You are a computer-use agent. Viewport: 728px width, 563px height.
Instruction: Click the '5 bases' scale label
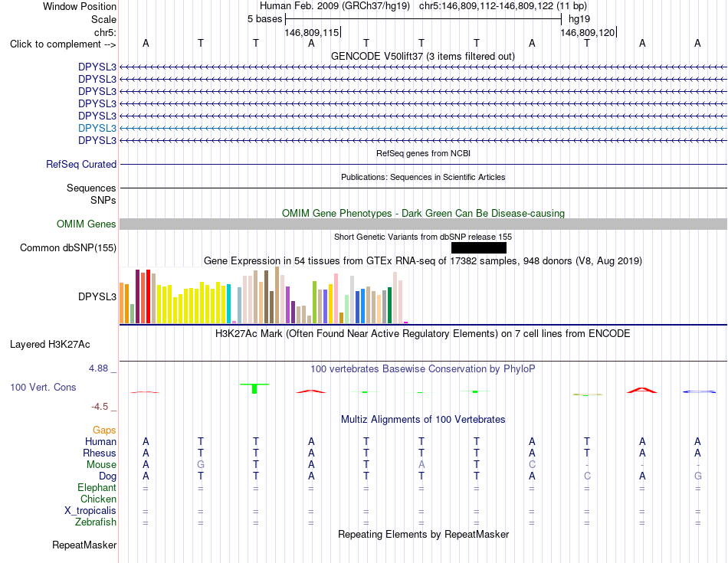tap(264, 19)
